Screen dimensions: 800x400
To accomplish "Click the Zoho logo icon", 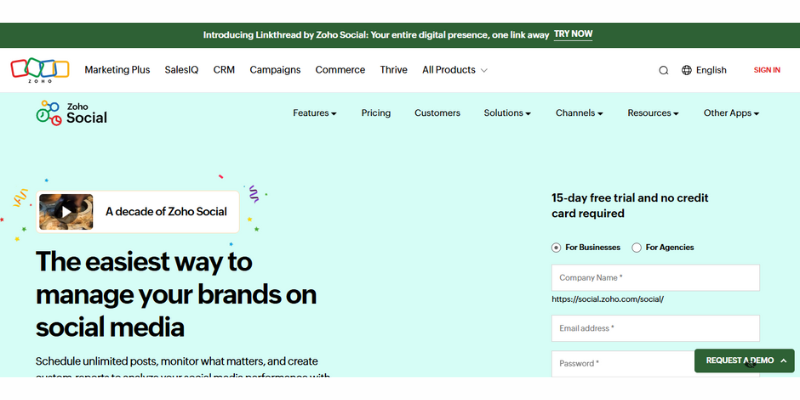I will pyautogui.click(x=40, y=70).
